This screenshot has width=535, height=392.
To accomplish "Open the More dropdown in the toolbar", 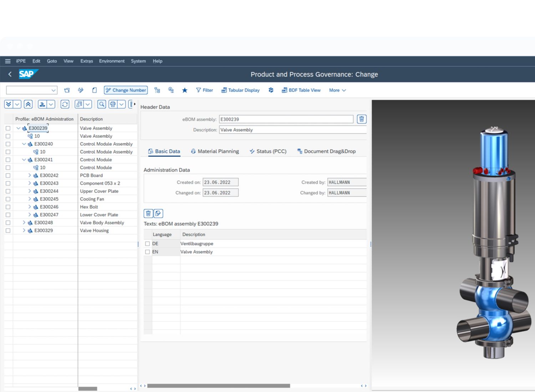I will click(x=337, y=90).
